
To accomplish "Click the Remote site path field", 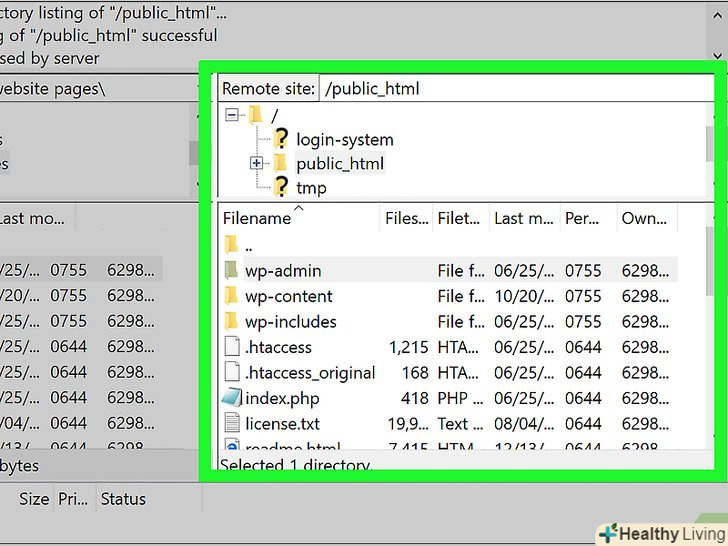I will [x=517, y=88].
